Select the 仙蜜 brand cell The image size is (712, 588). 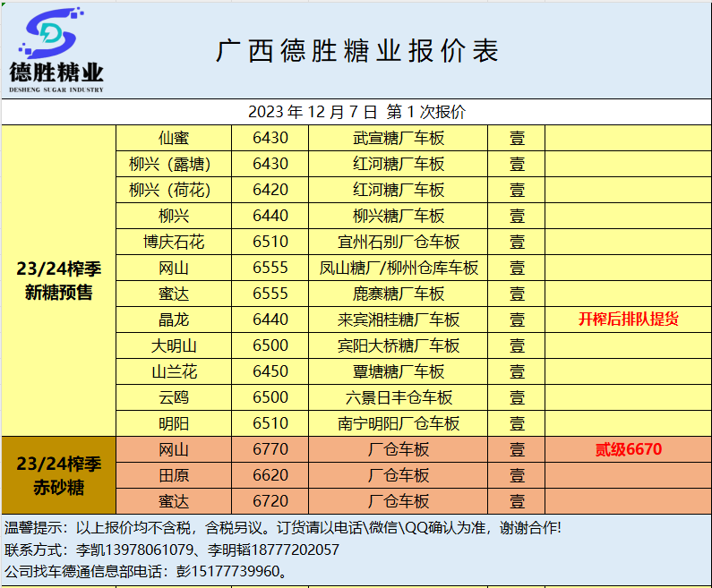pos(174,138)
